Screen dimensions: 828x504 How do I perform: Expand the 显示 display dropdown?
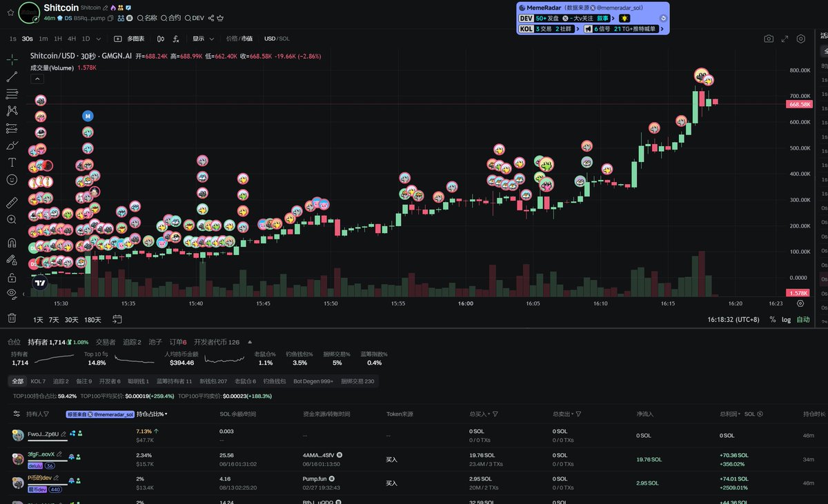pos(203,39)
